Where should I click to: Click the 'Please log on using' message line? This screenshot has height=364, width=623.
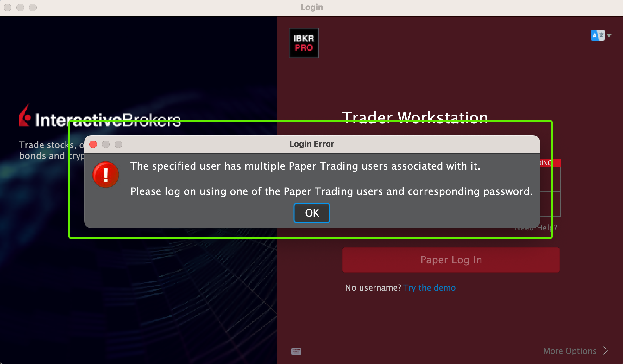(332, 191)
